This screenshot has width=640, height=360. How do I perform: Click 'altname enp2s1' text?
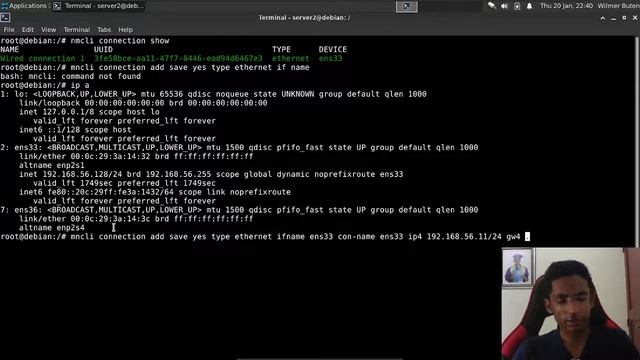pos(51,165)
